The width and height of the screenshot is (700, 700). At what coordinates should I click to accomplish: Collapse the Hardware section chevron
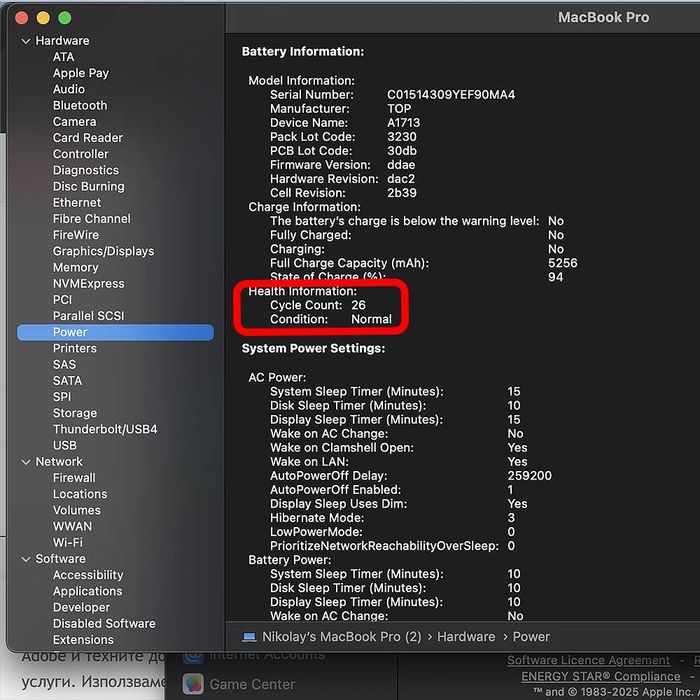pos(26,41)
